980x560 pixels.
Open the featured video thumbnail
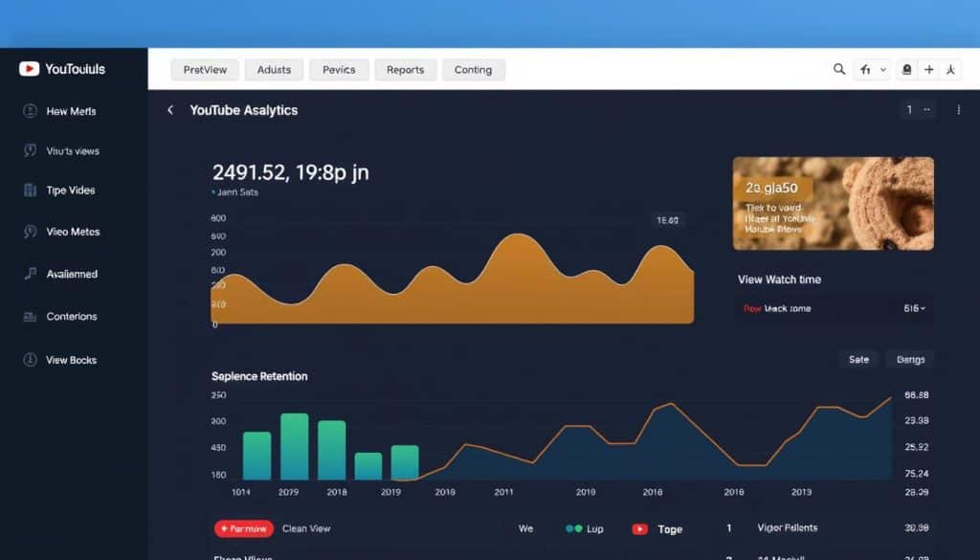(834, 203)
